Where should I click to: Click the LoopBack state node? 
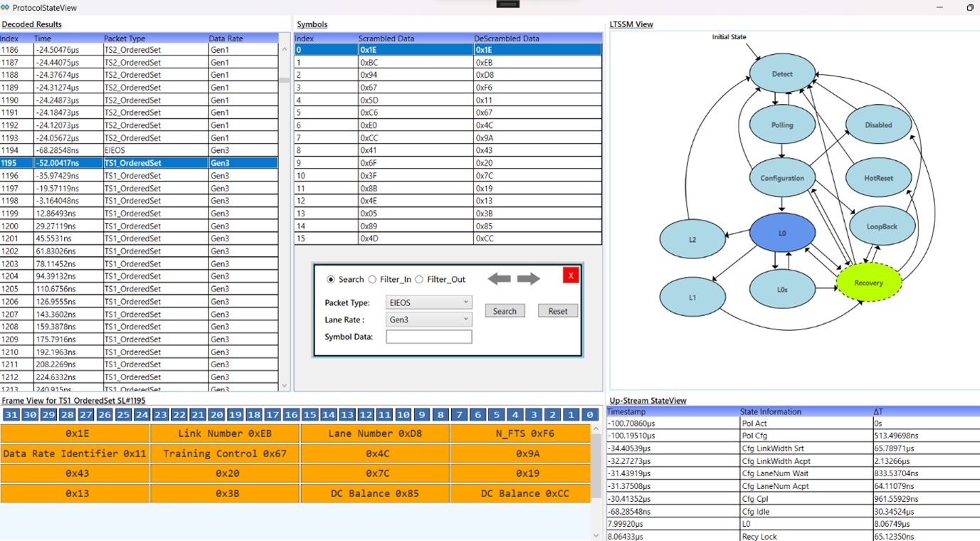(x=883, y=225)
